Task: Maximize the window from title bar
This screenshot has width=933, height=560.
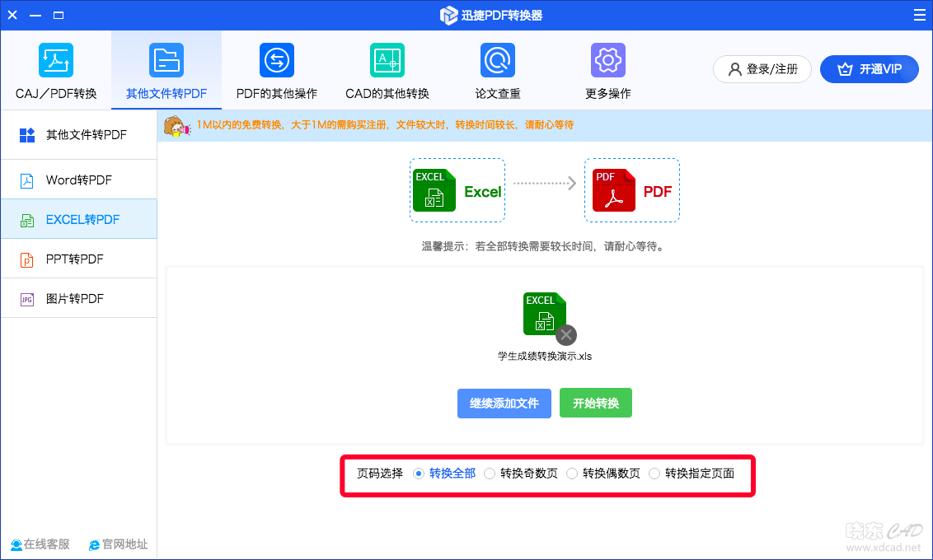Action: (x=59, y=16)
